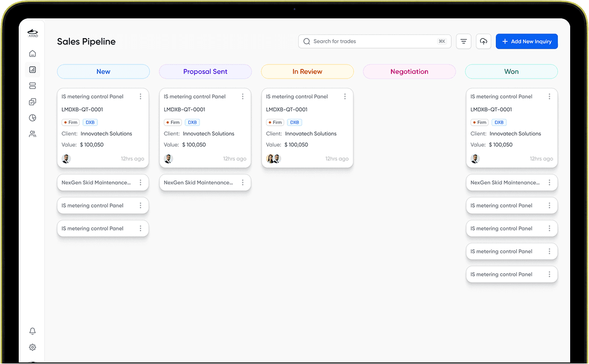The height and width of the screenshot is (364, 589).
Task: Click the assignee avatar on the New column card
Action: [x=66, y=159]
